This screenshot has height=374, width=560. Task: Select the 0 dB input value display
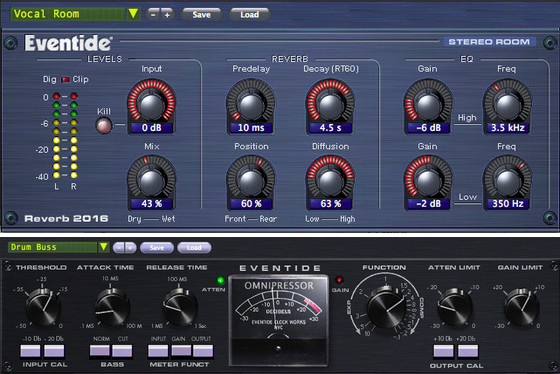(151, 128)
